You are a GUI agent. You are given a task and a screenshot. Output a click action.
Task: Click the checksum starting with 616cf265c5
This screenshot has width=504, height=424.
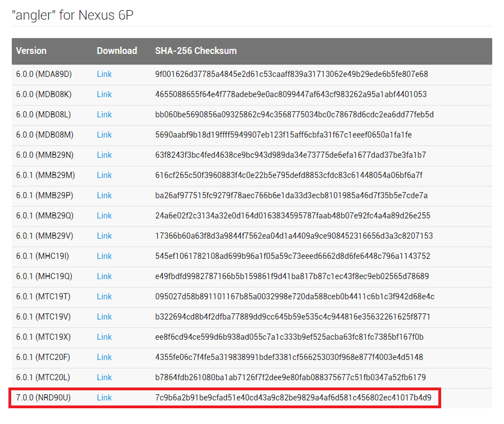tap(289, 175)
